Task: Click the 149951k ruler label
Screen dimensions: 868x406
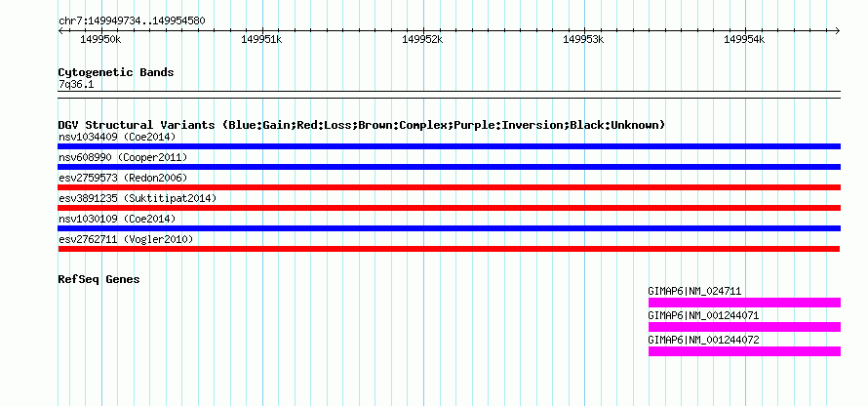Action: click(261, 39)
